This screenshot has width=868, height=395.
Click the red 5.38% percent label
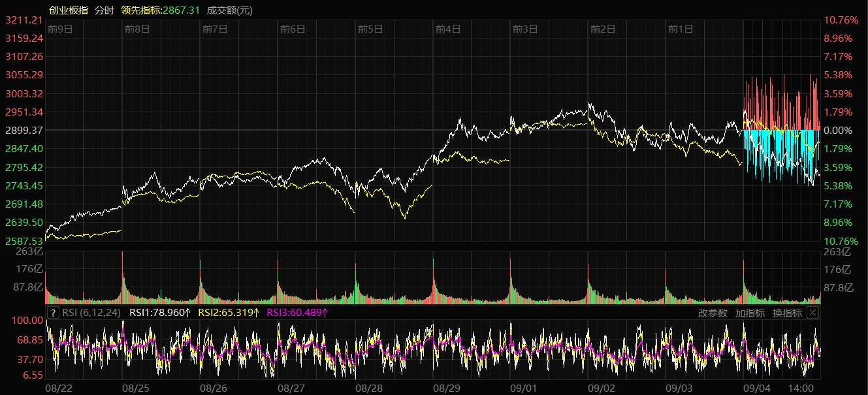pos(838,75)
